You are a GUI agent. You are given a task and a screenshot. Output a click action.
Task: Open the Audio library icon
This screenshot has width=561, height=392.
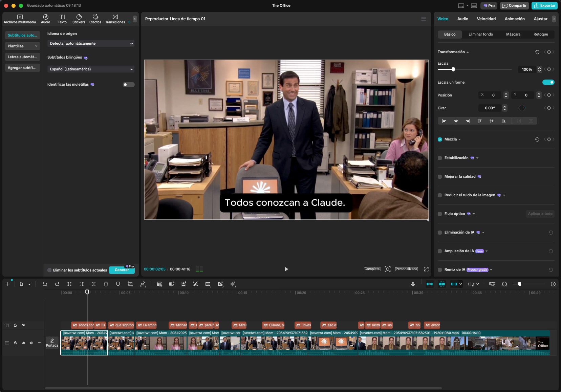tap(45, 19)
